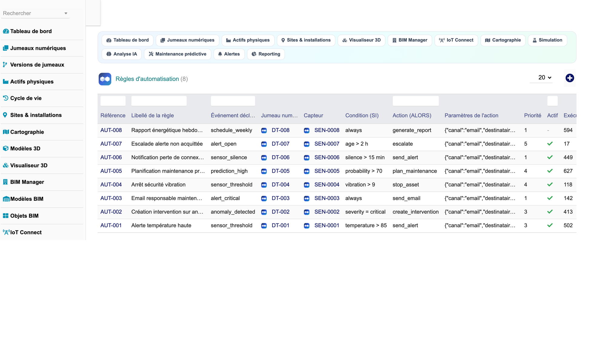
Task: Click the Cycle de vie history icon
Action: 5,98
